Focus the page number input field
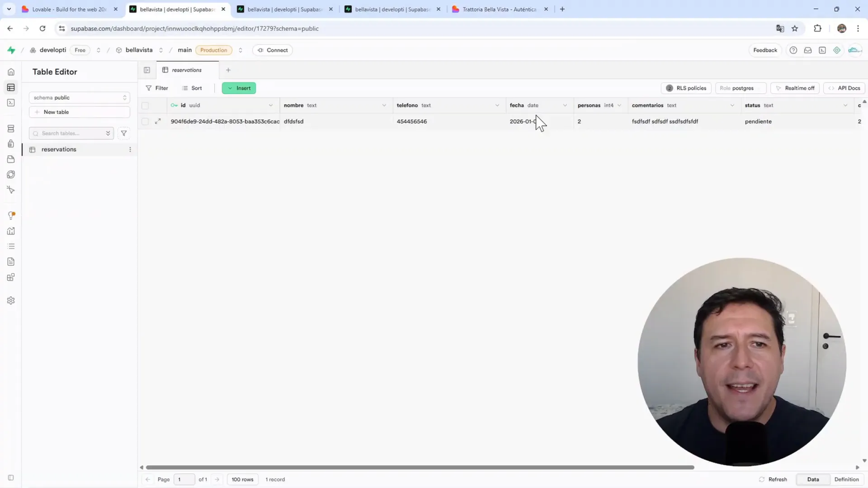868x488 pixels. point(184,479)
